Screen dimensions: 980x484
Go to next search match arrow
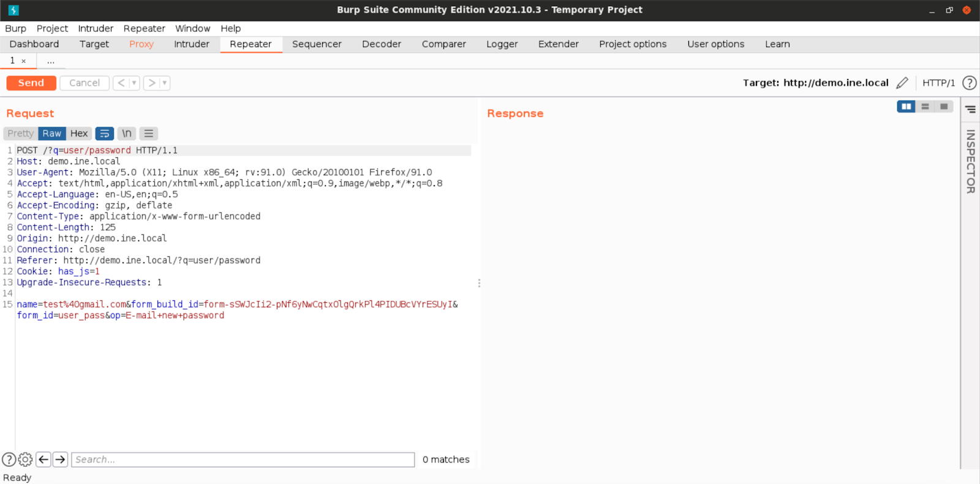(60, 460)
